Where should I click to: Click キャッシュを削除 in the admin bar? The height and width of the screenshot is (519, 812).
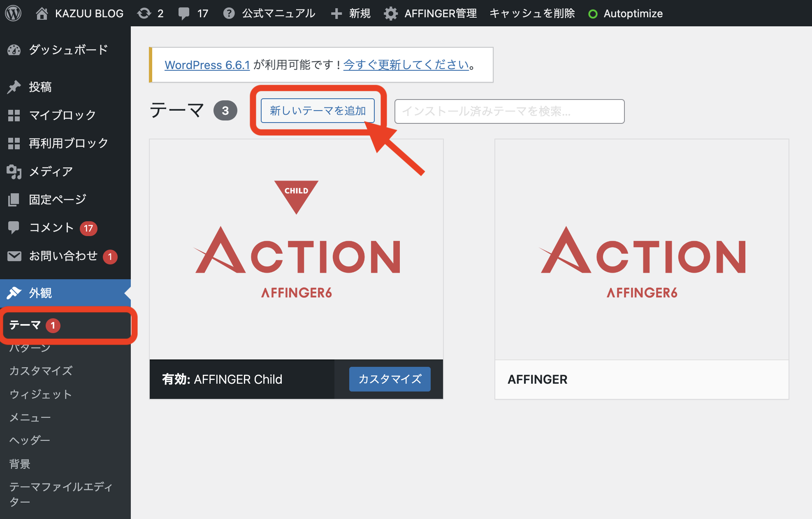point(532,14)
